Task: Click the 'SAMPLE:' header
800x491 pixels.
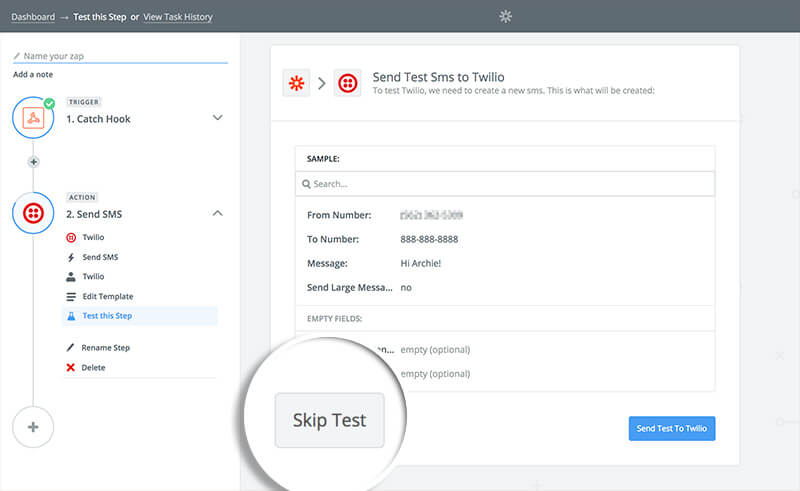Action: click(x=323, y=159)
